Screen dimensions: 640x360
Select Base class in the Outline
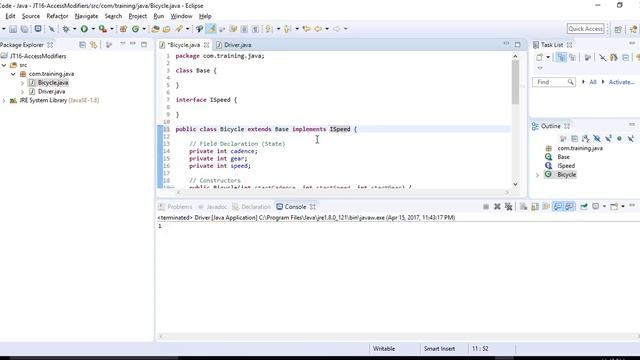pos(563,157)
